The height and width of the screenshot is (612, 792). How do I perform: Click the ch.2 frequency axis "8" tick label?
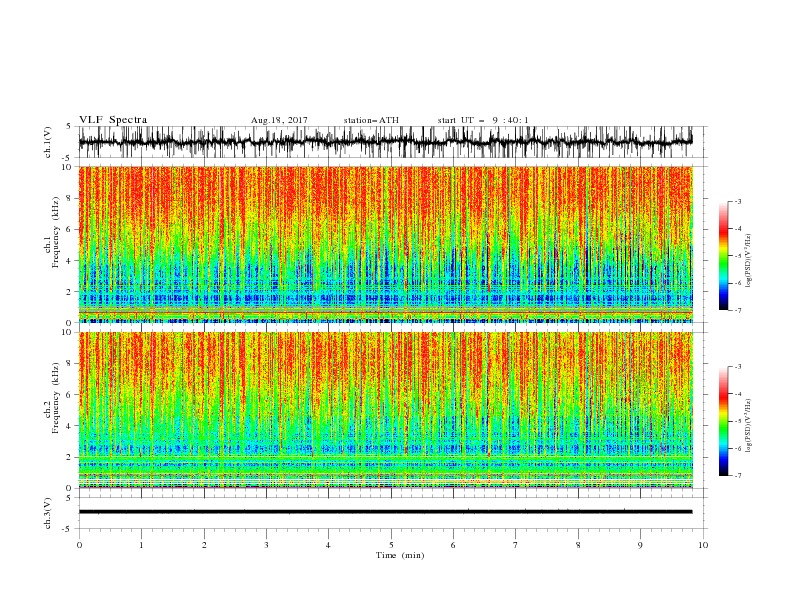tap(69, 364)
